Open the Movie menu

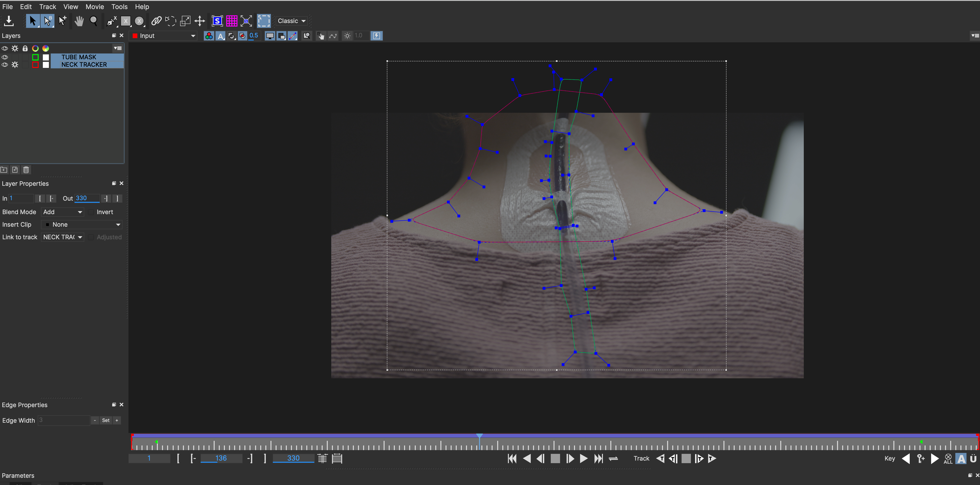(x=94, y=7)
